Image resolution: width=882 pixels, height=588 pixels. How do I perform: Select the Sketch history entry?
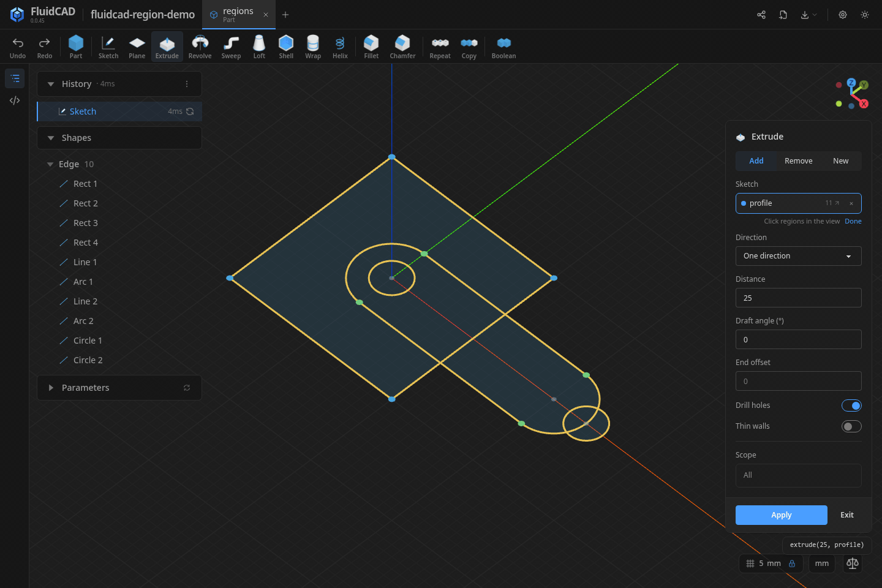pos(120,111)
